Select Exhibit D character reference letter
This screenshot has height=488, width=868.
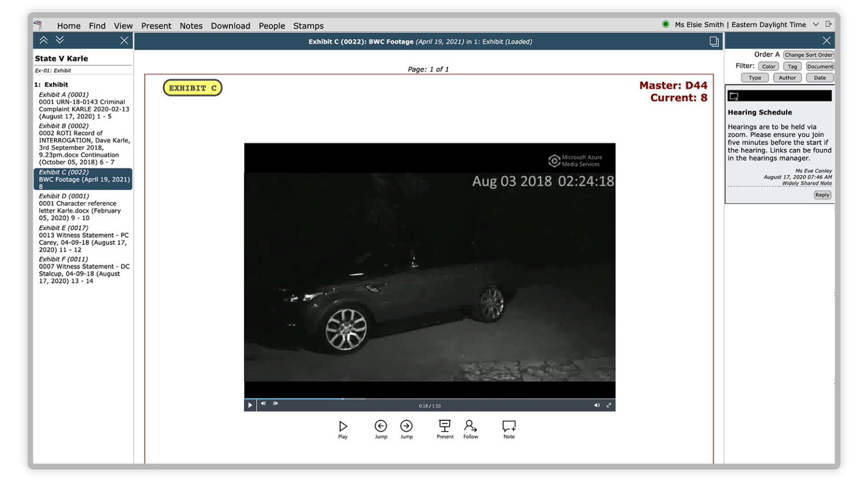pos(80,207)
